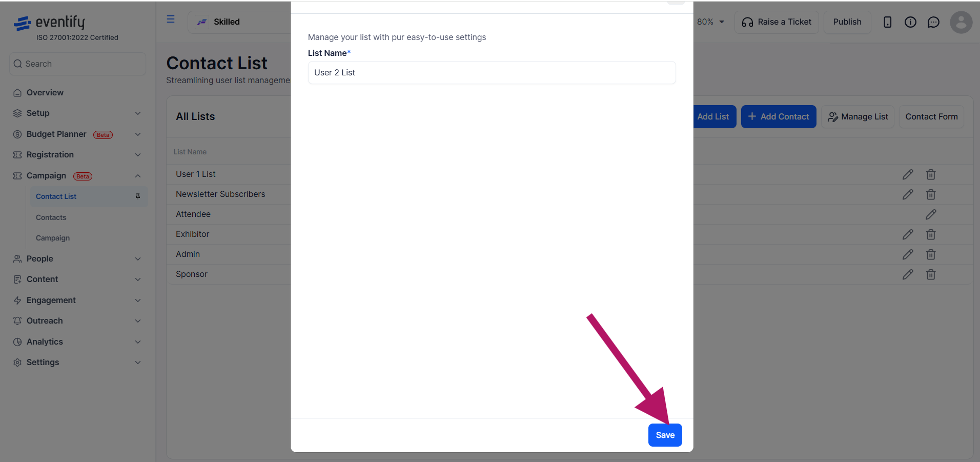The image size is (980, 462).
Task: Click the Manage List button
Action: pos(858,117)
